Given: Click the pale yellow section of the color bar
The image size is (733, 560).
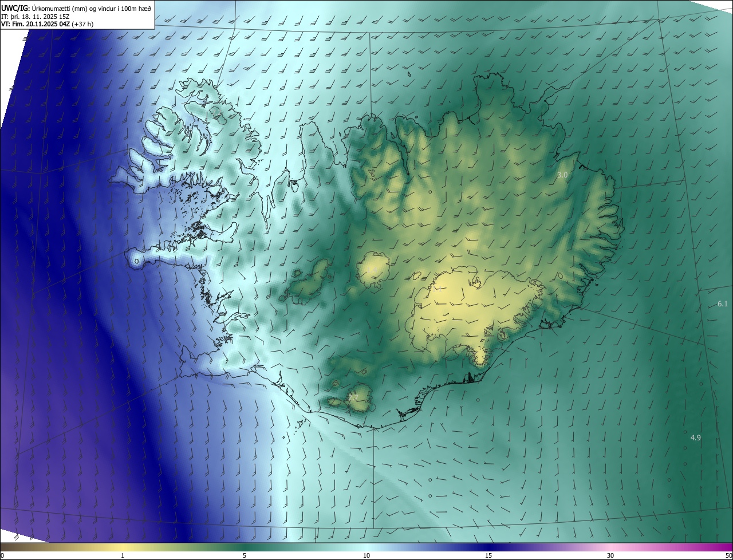Looking at the screenshot, I should coord(123,547).
